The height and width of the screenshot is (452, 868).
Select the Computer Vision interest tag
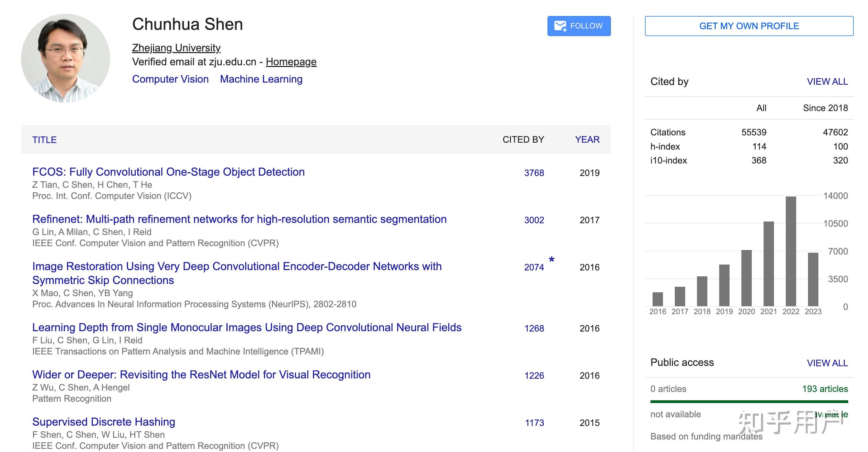click(170, 79)
